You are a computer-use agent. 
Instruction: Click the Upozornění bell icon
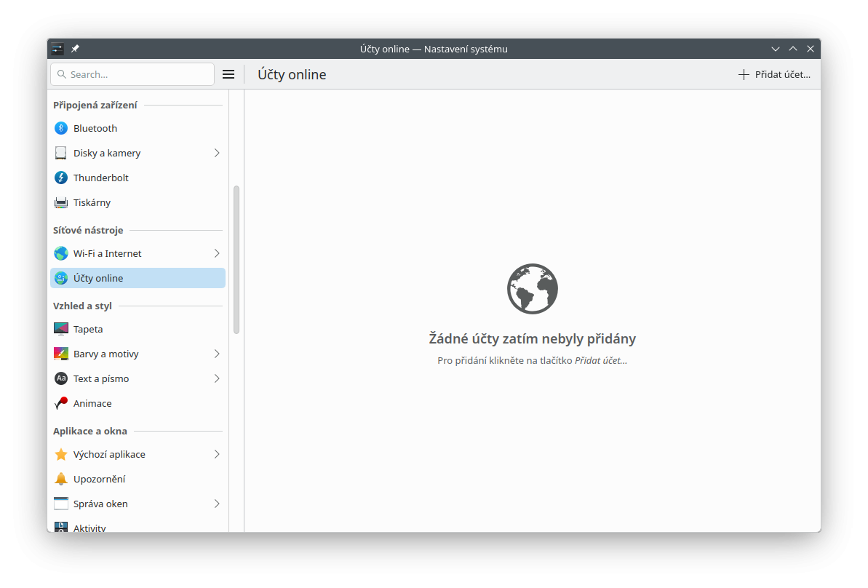coord(61,479)
